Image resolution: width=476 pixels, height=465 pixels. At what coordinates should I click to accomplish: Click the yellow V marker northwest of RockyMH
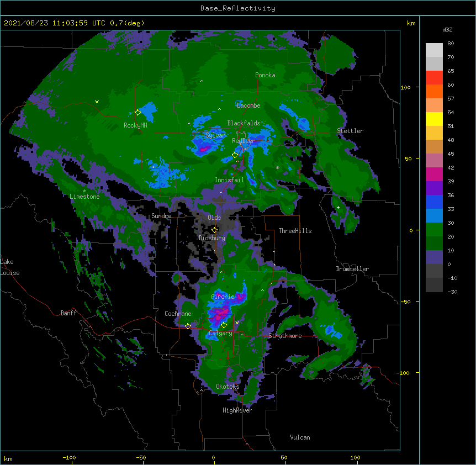click(97, 102)
